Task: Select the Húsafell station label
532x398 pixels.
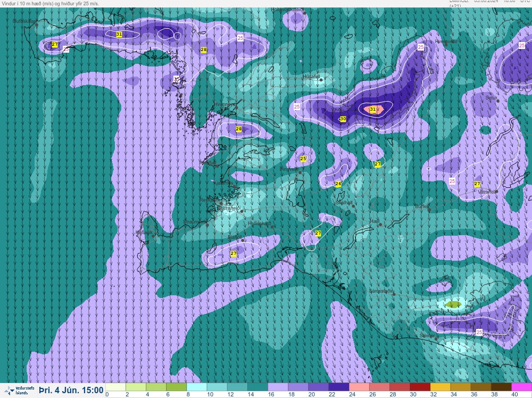Action: [x=311, y=77]
